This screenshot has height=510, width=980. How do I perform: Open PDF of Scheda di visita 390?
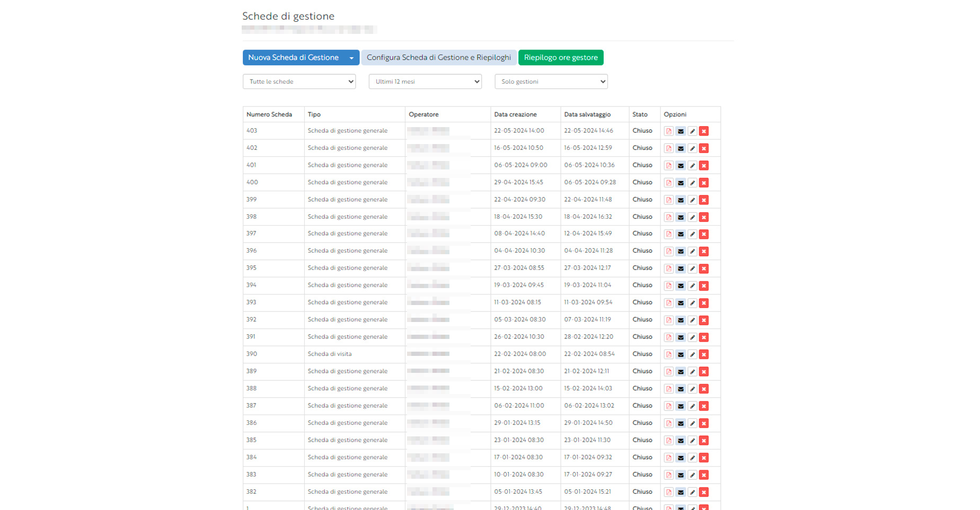tap(669, 355)
